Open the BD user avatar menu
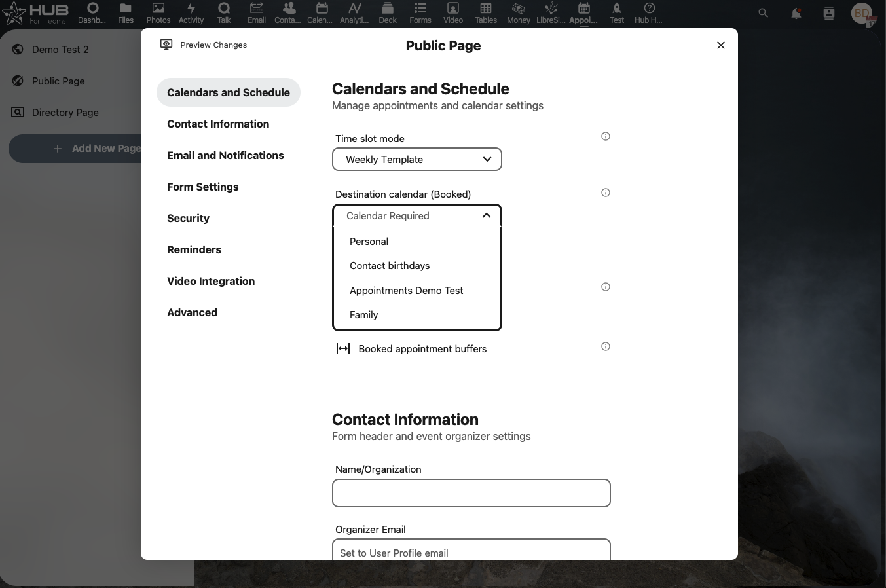Screen dimensions: 886x588 tap(862, 13)
